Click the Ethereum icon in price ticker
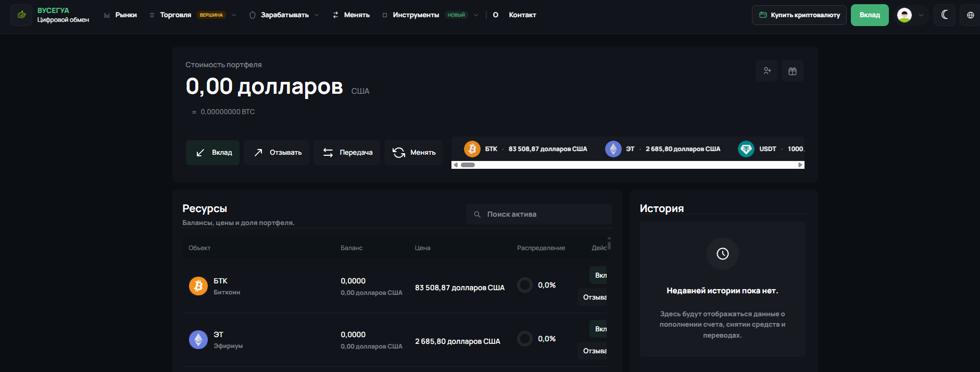This screenshot has width=980, height=372. 613,149
